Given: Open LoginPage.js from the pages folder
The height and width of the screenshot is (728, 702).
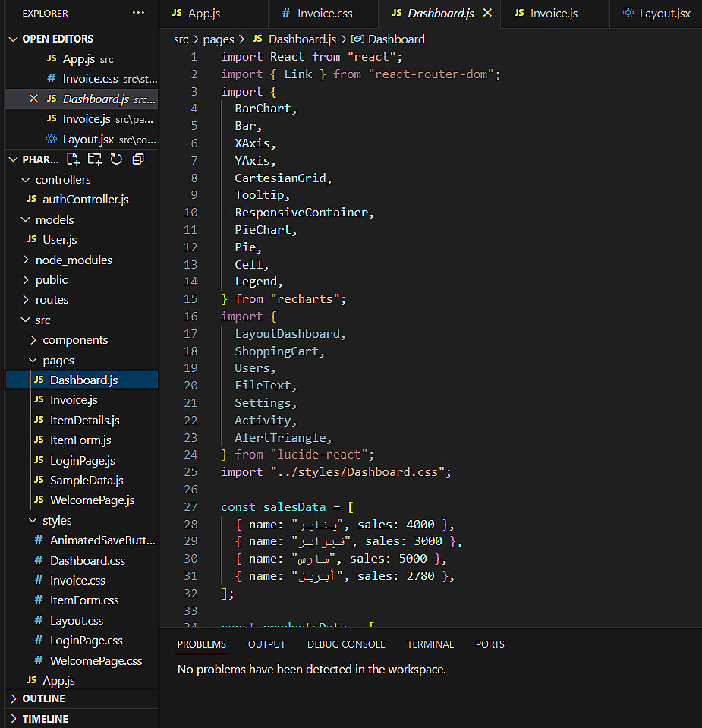Looking at the screenshot, I should [82, 461].
